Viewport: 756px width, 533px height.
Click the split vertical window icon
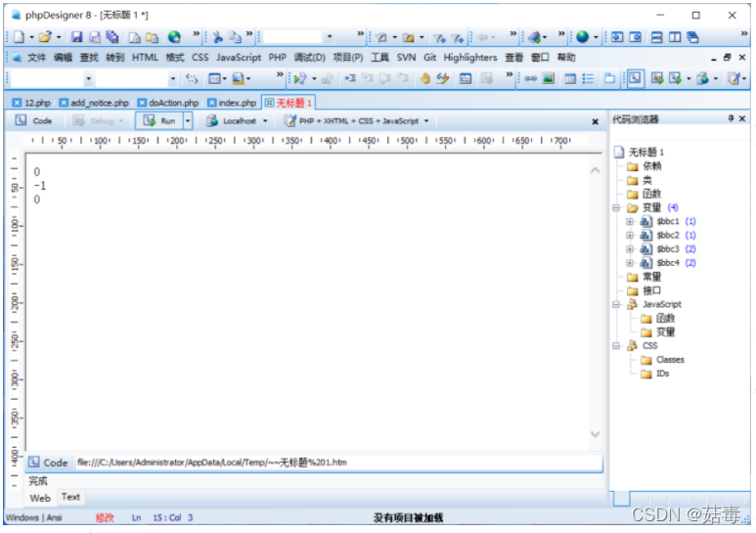coord(675,37)
